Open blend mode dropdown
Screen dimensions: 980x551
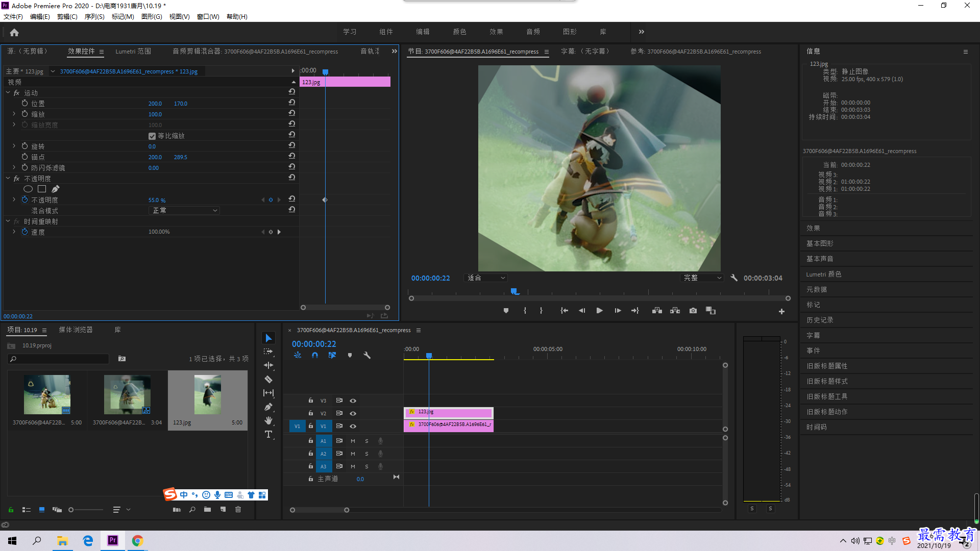tap(184, 211)
